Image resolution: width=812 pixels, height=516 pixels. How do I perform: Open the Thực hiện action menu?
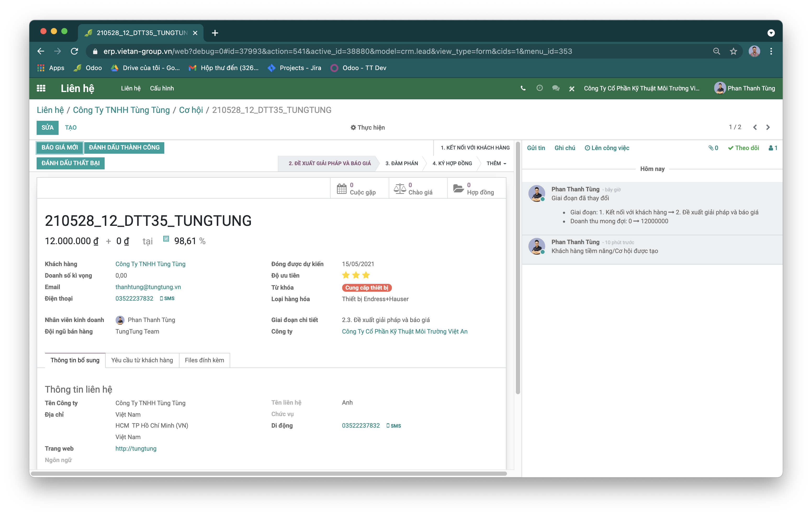point(367,127)
